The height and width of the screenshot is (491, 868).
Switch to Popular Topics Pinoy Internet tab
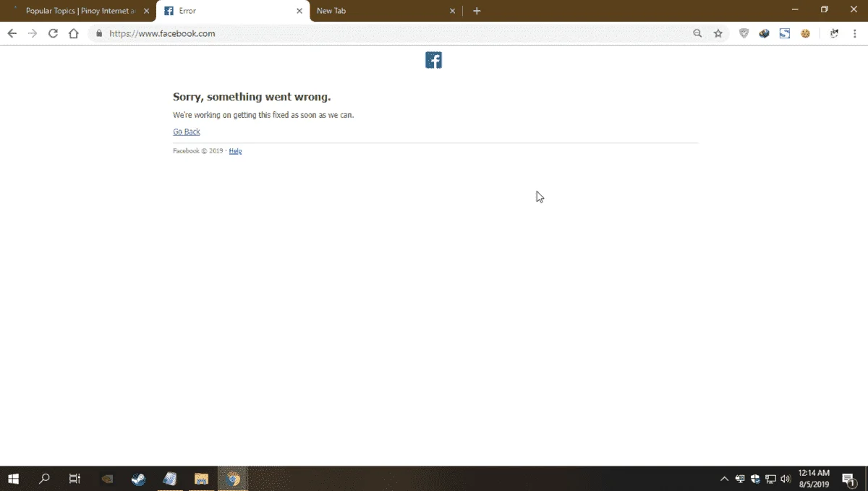coord(80,11)
